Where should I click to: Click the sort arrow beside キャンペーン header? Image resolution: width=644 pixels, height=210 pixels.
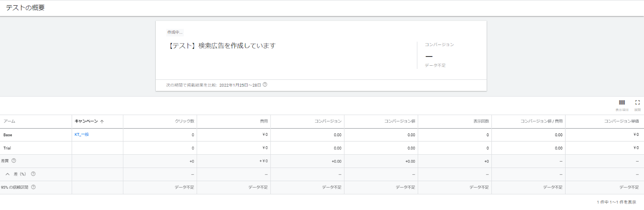[102, 121]
